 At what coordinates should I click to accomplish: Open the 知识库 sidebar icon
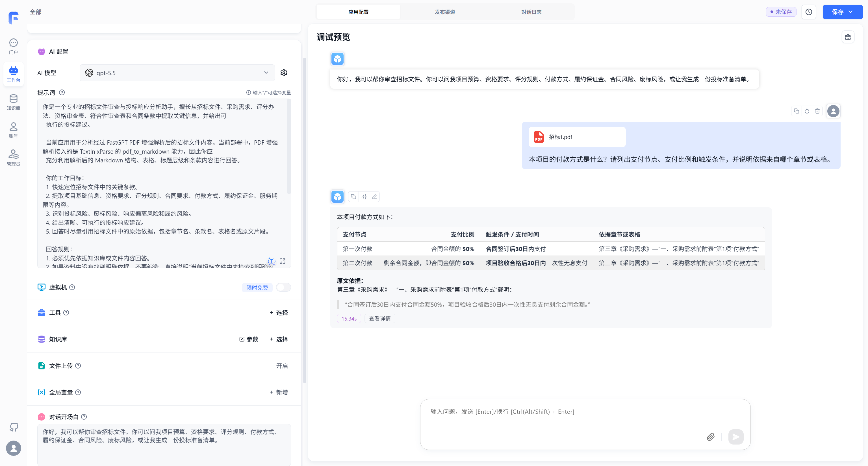[x=14, y=102]
